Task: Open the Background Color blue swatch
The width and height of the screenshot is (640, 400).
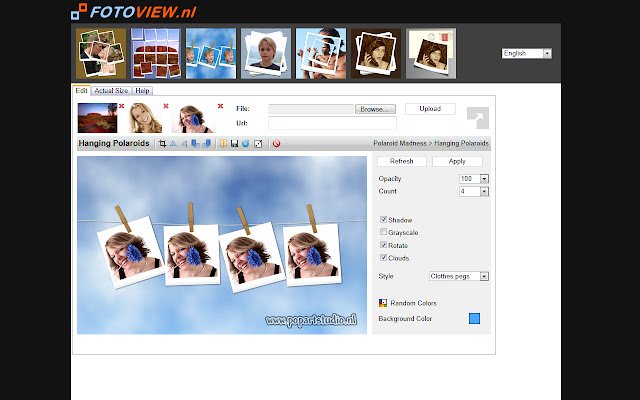Action: click(x=474, y=318)
